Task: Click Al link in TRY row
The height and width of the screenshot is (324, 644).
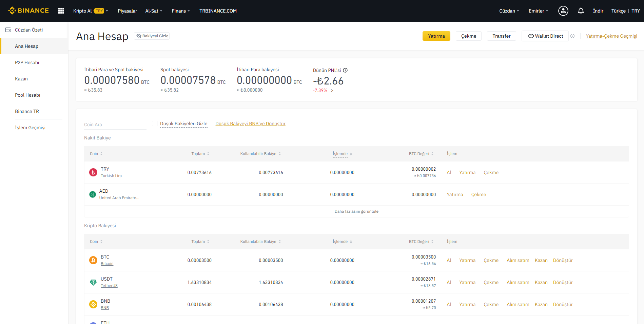Action: point(449,172)
